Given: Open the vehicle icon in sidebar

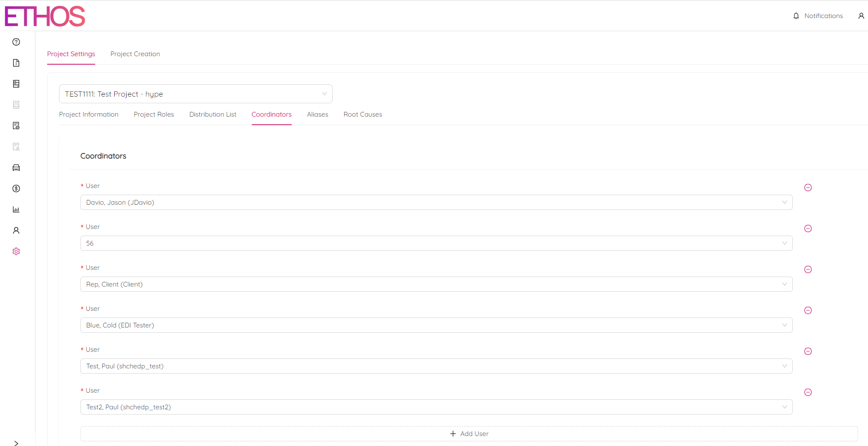Looking at the screenshot, I should pyautogui.click(x=16, y=168).
